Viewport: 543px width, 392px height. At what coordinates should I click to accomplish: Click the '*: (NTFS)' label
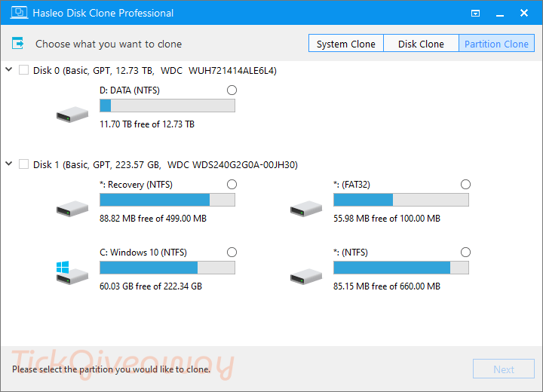click(351, 253)
